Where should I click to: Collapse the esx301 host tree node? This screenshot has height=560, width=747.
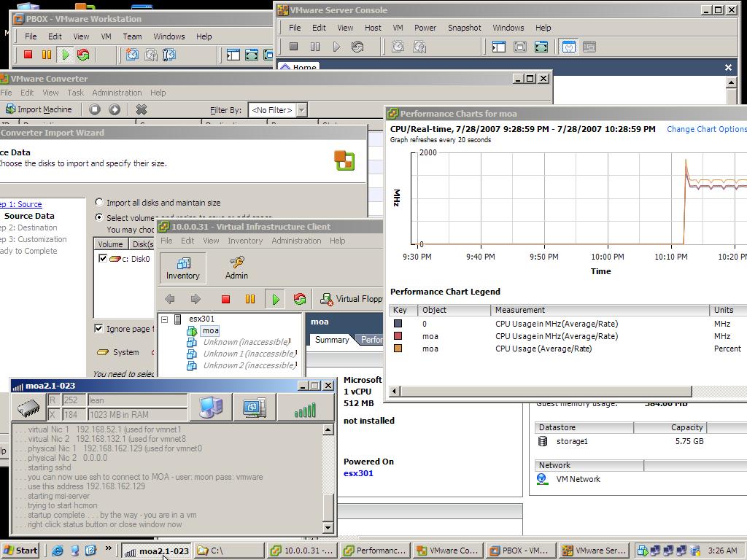click(165, 319)
